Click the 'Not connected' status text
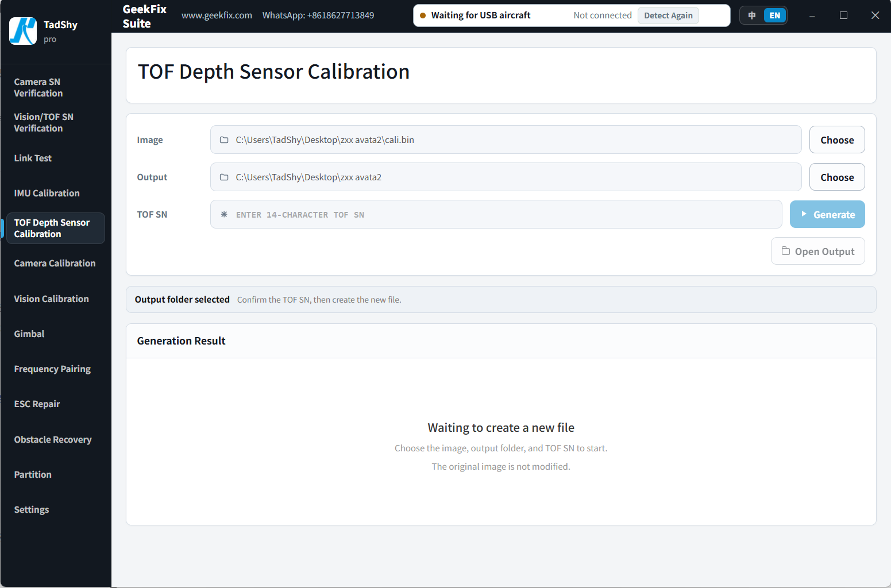The width and height of the screenshot is (891, 588). point(603,16)
